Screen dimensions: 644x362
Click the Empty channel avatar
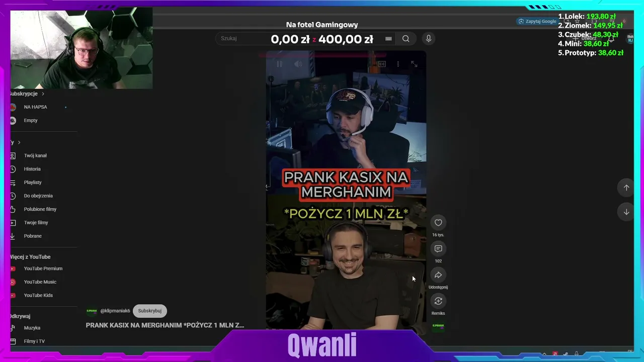pos(13,121)
